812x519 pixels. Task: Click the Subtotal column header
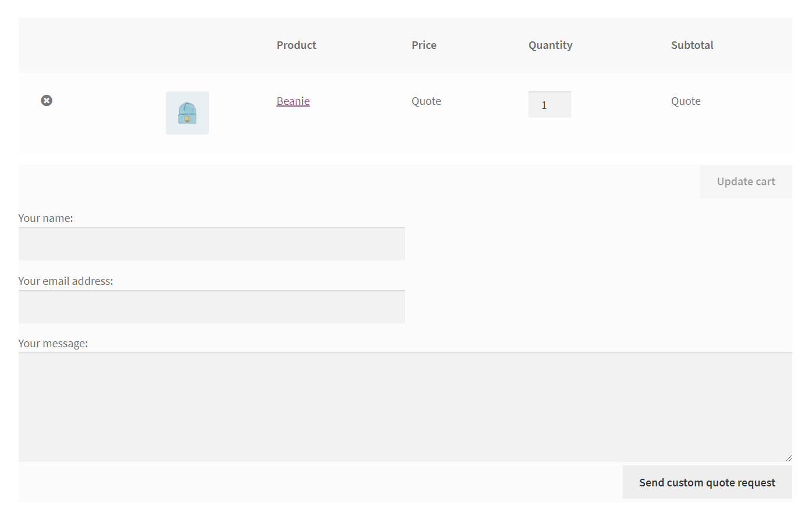[x=692, y=45]
